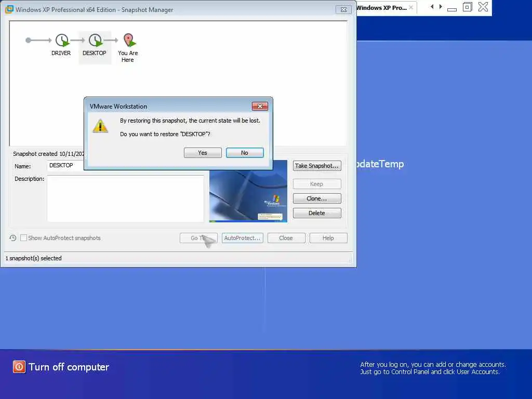This screenshot has height=399, width=532.
Task: Restore the VMware window size
Action: (x=467, y=7)
